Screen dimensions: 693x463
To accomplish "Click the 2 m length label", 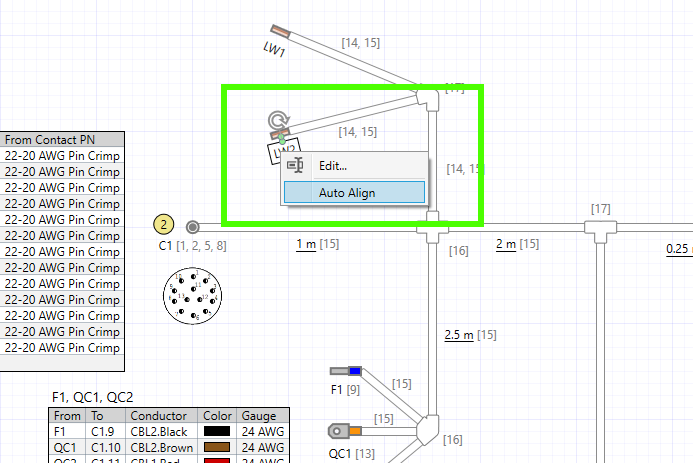I will point(506,244).
